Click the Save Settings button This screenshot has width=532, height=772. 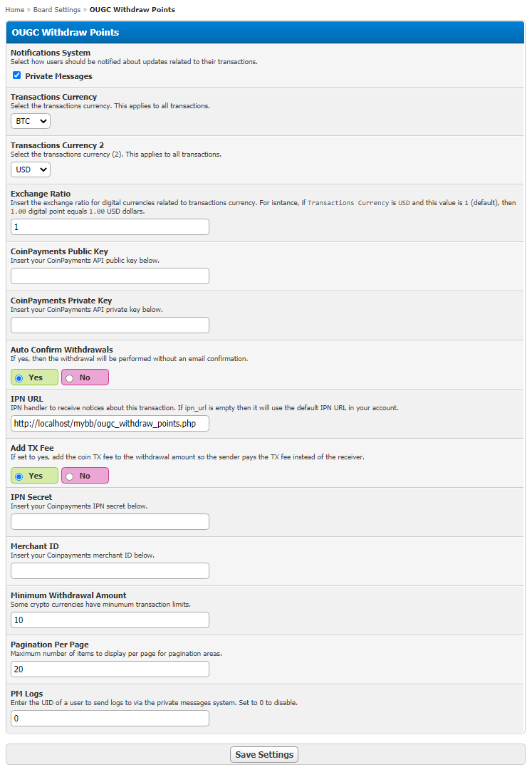pyautogui.click(x=264, y=755)
